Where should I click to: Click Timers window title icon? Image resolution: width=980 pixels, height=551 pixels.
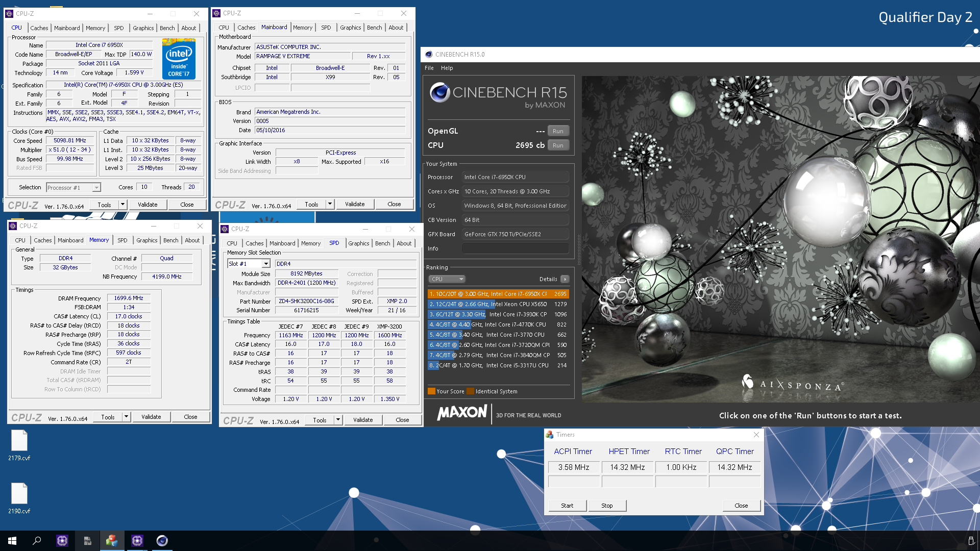point(550,435)
